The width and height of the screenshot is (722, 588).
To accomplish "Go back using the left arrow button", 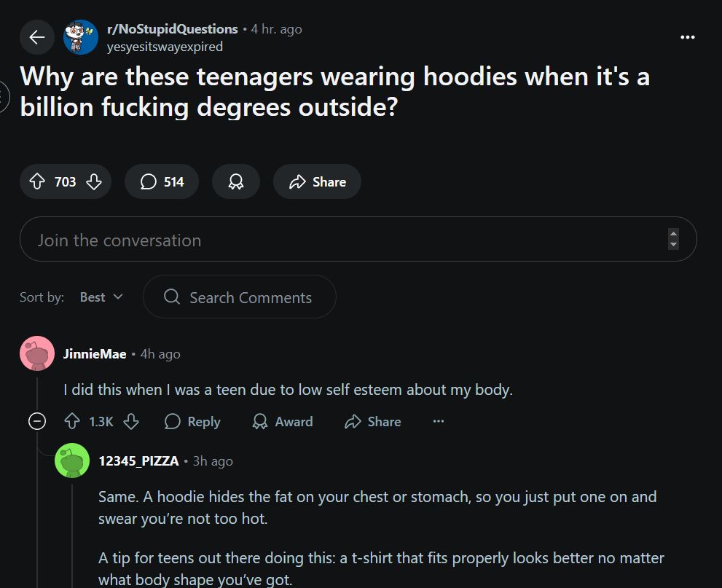I will (x=37, y=37).
